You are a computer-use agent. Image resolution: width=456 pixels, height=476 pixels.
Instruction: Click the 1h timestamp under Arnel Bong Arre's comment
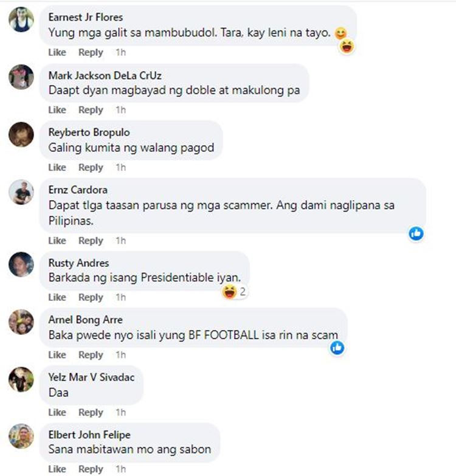click(x=120, y=355)
